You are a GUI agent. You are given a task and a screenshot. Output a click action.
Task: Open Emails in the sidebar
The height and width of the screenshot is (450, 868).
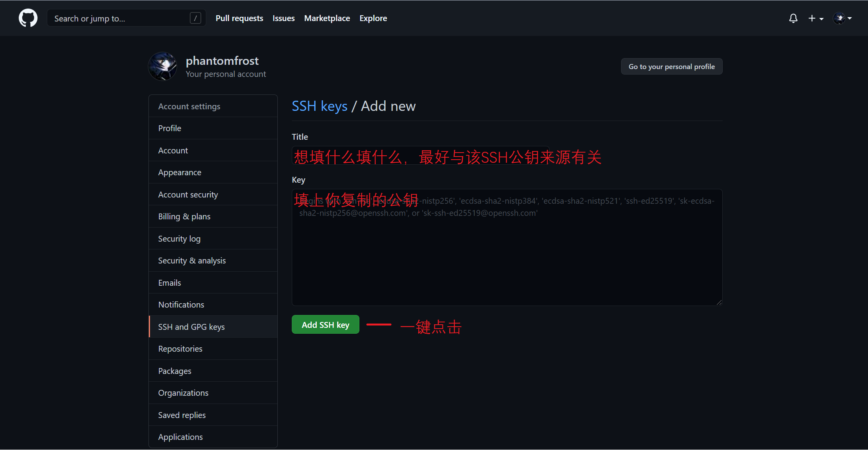pos(213,283)
